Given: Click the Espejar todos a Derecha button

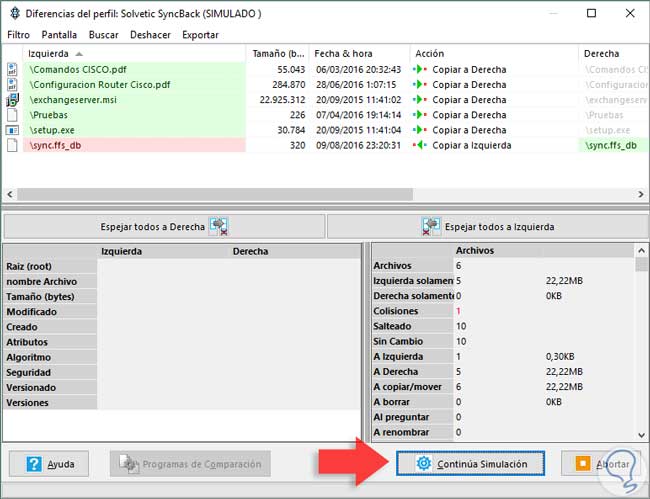Looking at the screenshot, I should coord(165,227).
